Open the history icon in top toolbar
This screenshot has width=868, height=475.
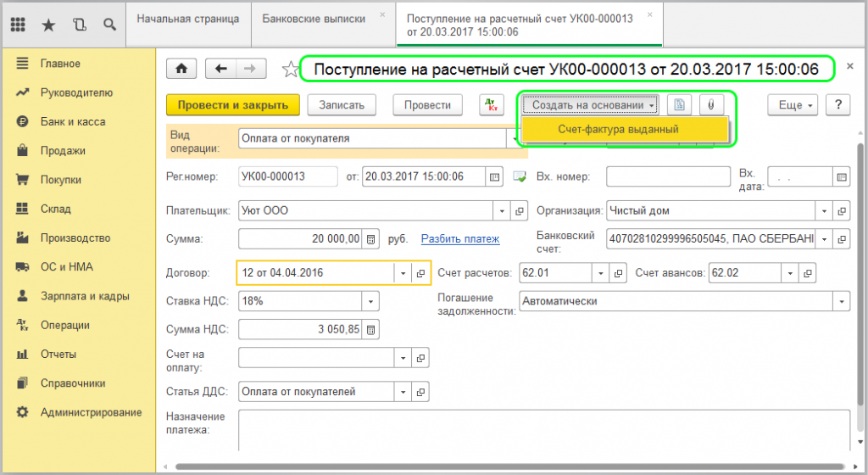point(80,25)
